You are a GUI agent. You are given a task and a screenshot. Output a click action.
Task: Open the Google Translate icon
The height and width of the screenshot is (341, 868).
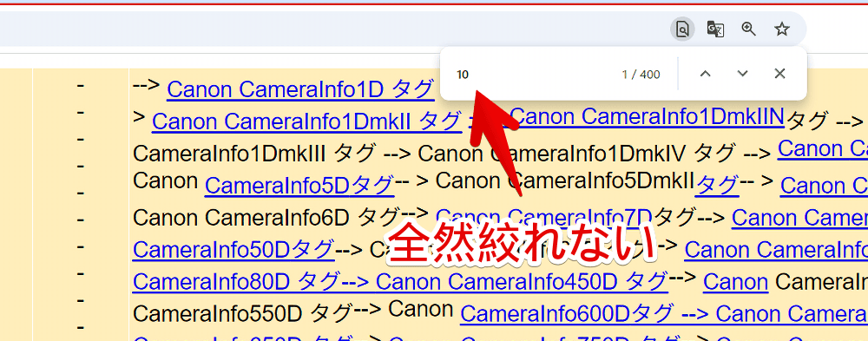point(715,29)
